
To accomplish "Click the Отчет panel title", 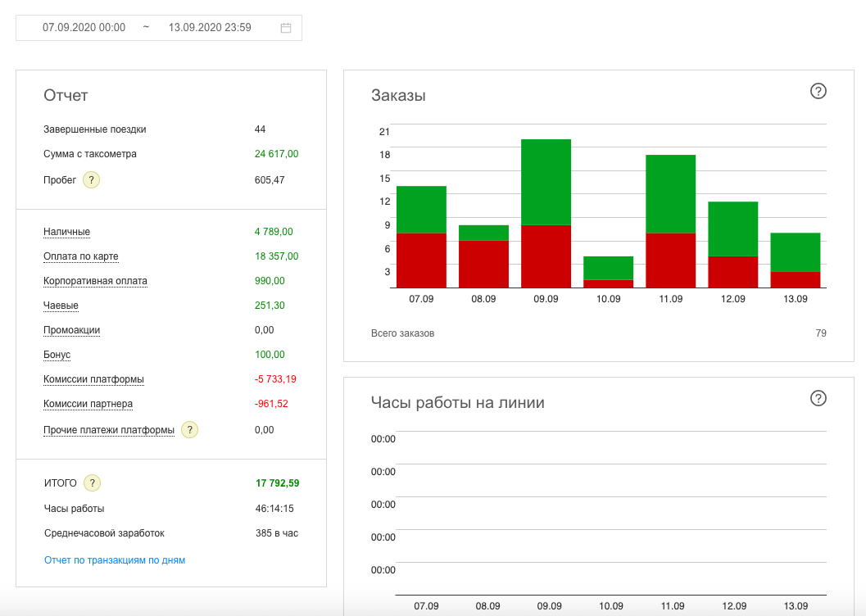I will point(66,96).
